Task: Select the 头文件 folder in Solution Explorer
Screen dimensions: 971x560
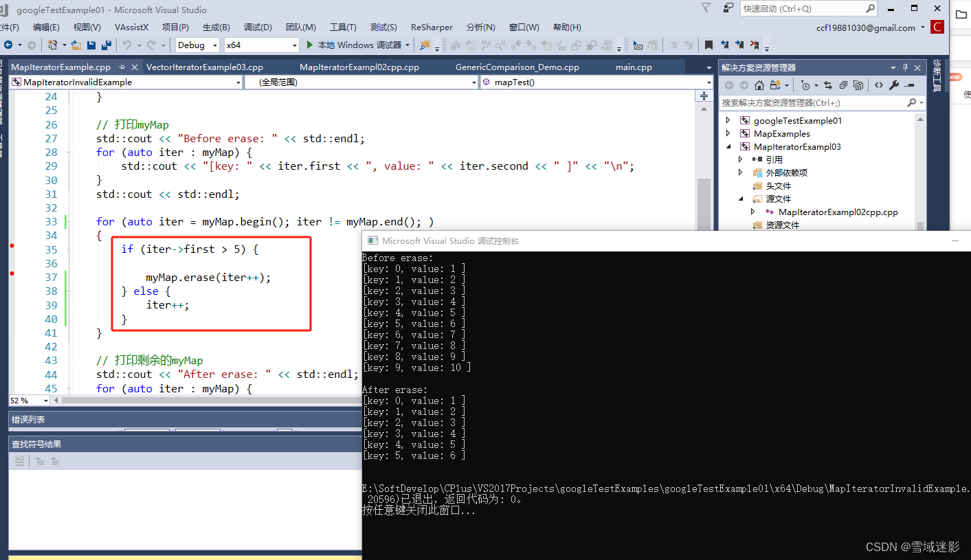Action: (778, 186)
